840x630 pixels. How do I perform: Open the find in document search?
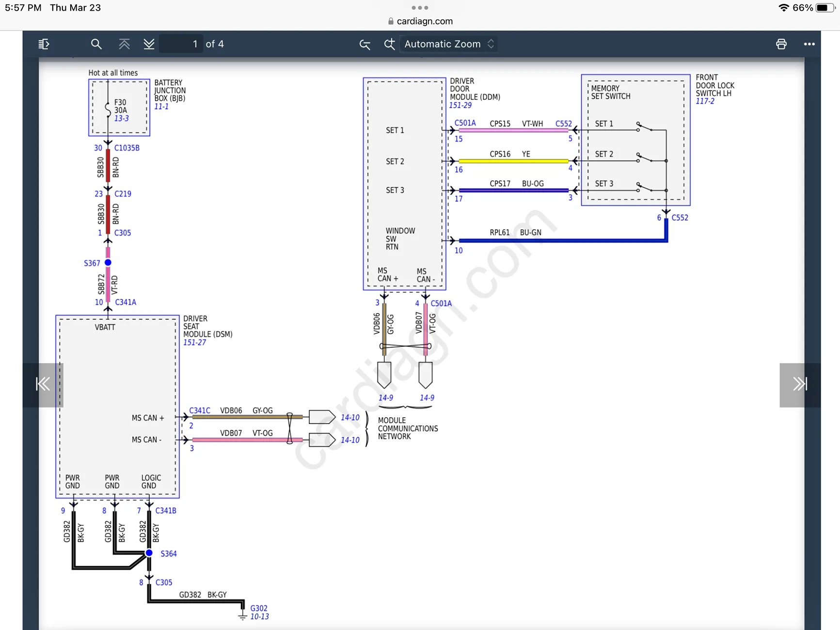tap(96, 44)
